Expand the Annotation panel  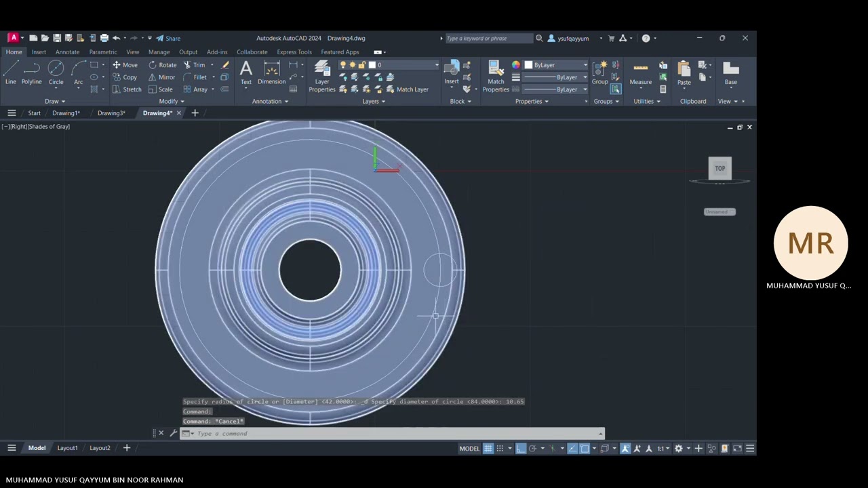270,101
